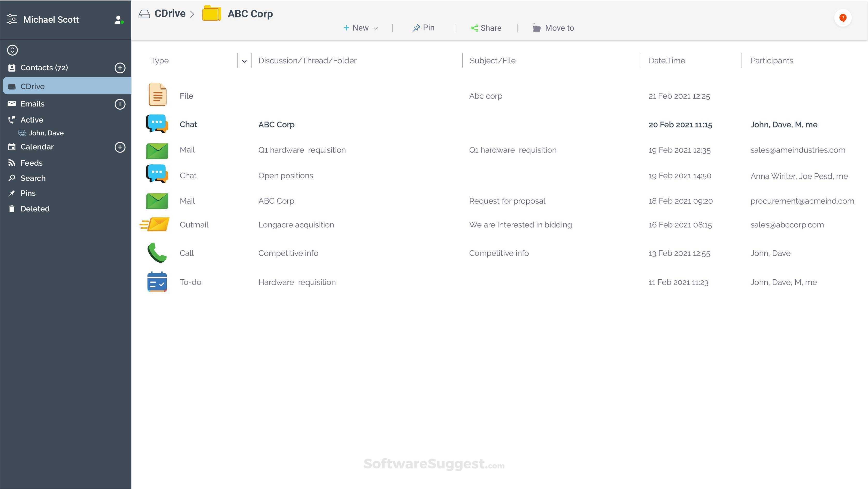Screen dimensions: 868x489
Task: Add a new contact with plus icon
Action: click(120, 68)
